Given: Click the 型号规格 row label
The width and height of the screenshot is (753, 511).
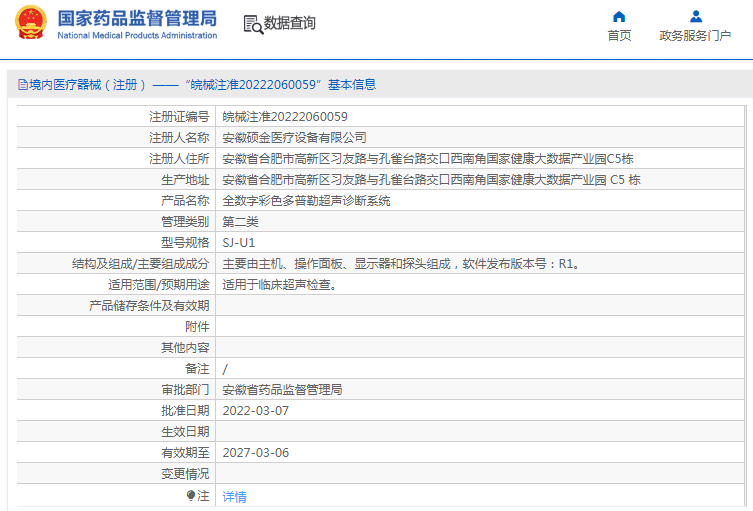Looking at the screenshot, I should [185, 243].
